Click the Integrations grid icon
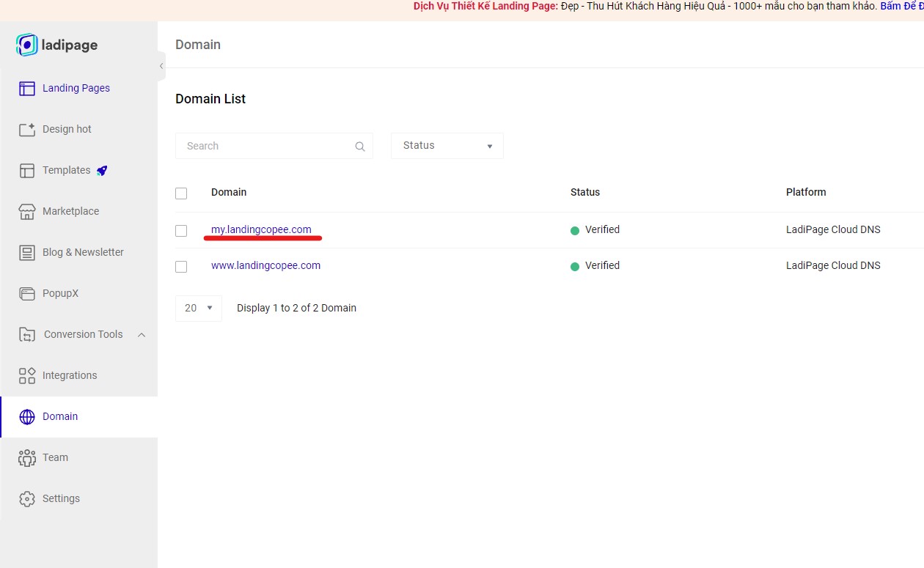Viewport: 924px width, 568px height. [x=27, y=376]
